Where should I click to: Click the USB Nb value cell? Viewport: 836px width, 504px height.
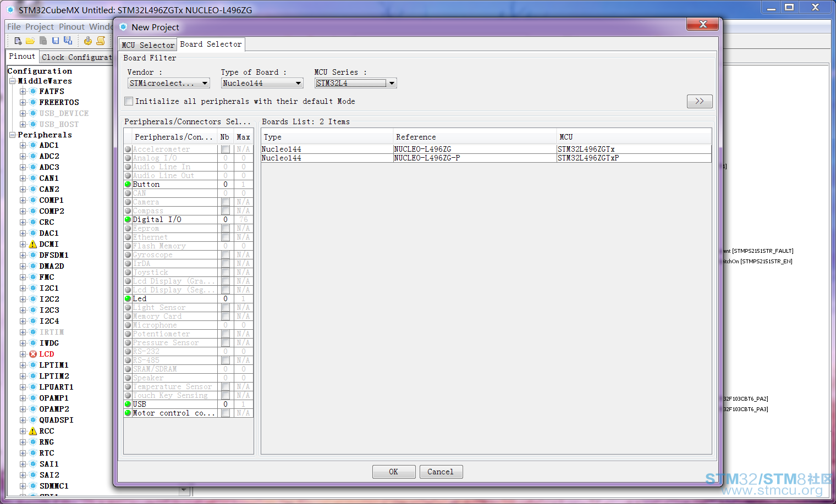pyautogui.click(x=226, y=405)
